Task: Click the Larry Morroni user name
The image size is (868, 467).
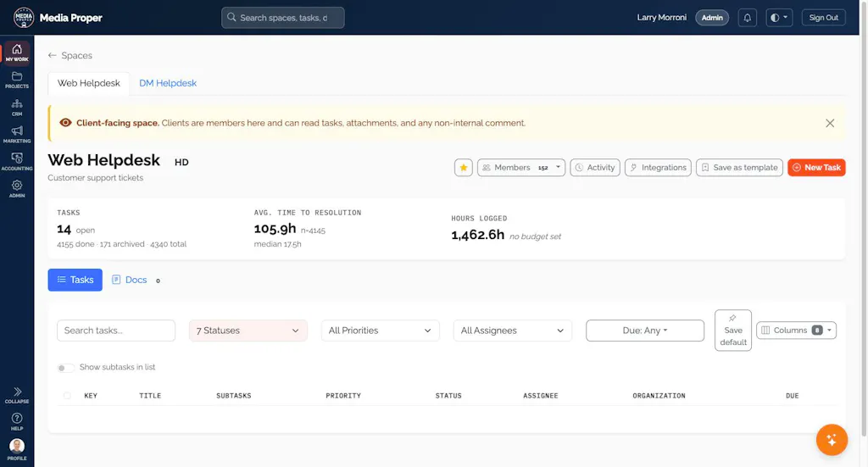Action: click(x=661, y=18)
